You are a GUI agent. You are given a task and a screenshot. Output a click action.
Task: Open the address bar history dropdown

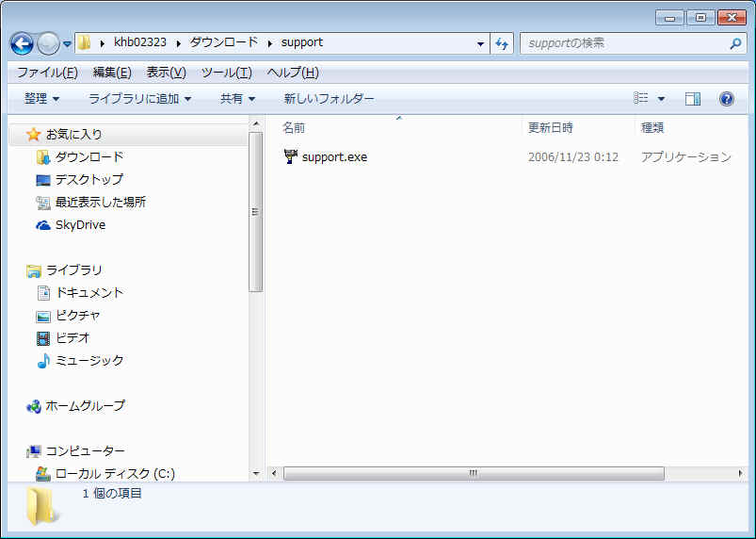pyautogui.click(x=480, y=44)
